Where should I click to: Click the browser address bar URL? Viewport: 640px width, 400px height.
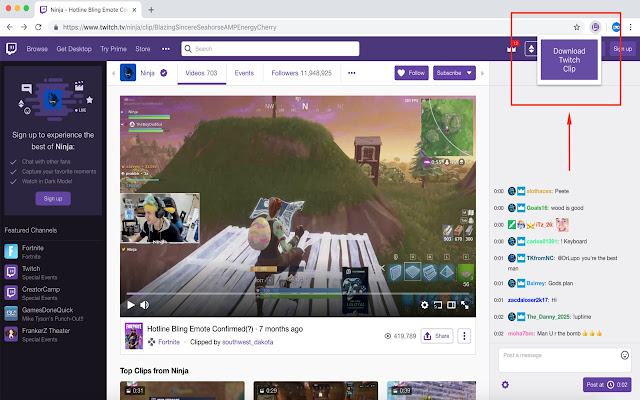(x=169, y=27)
